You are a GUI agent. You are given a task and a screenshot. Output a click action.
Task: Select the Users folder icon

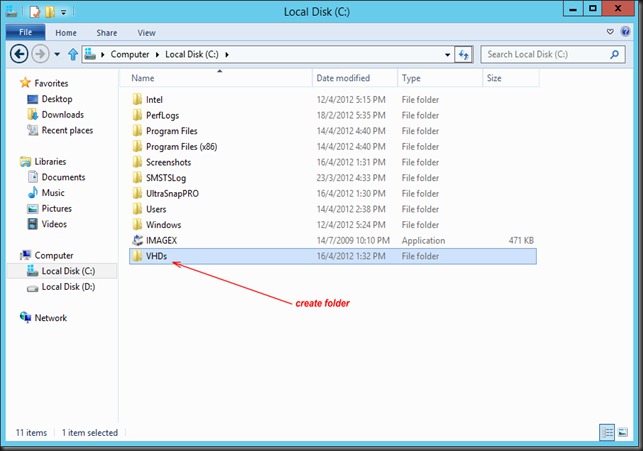137,209
